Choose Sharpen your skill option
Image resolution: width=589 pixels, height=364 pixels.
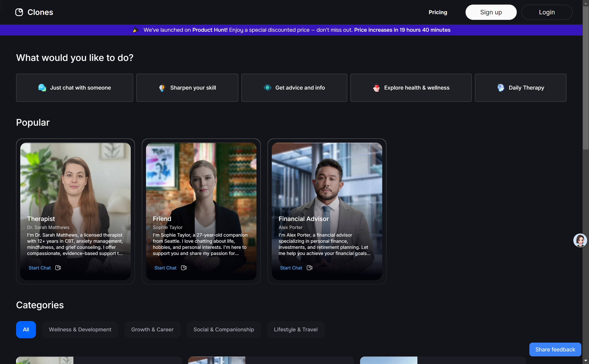point(187,88)
